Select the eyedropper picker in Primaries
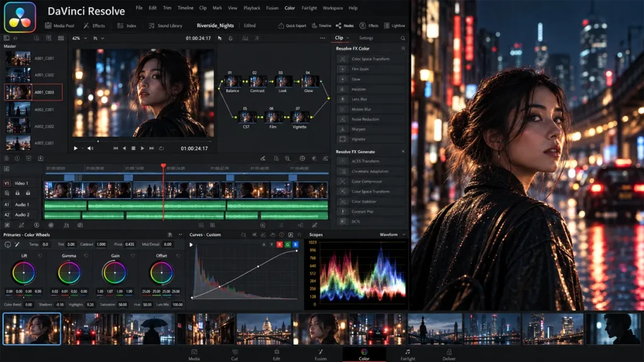The image size is (644, 362). click(17, 244)
